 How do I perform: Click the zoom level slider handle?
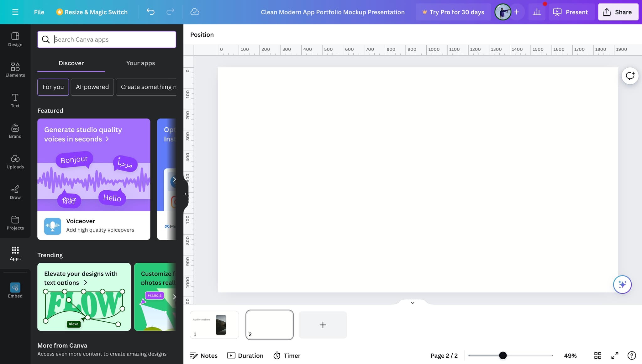coord(503,355)
